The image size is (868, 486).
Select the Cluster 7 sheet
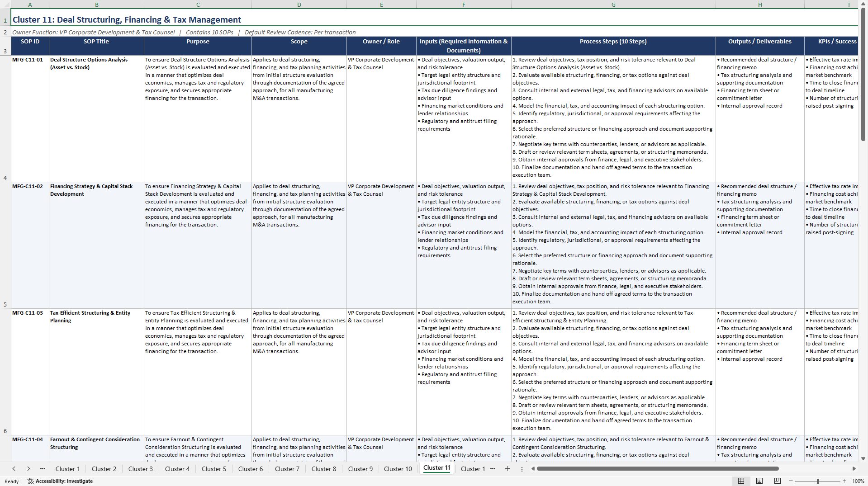click(287, 469)
